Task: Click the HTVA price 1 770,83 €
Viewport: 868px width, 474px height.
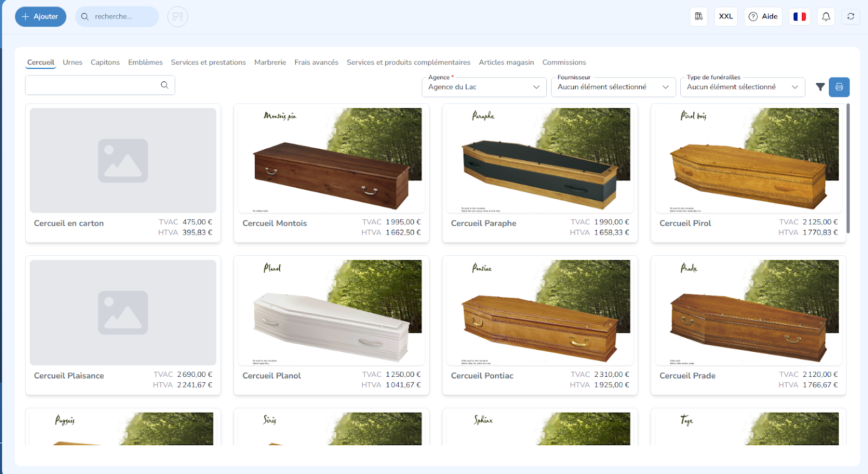Action: pos(820,232)
